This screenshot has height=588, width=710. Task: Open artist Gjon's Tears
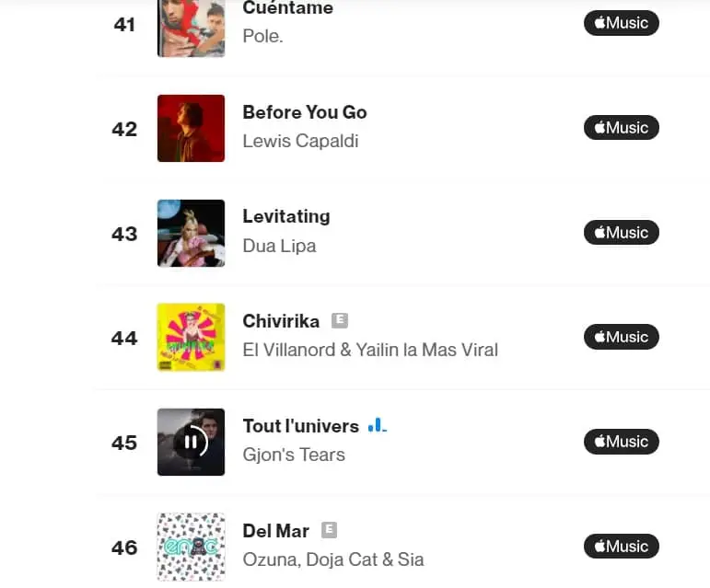pos(294,455)
